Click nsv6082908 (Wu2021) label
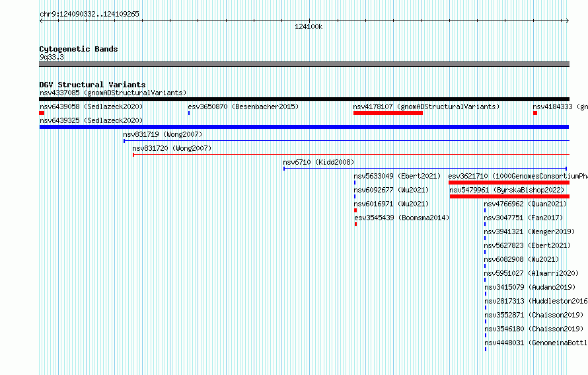 [x=521, y=259]
